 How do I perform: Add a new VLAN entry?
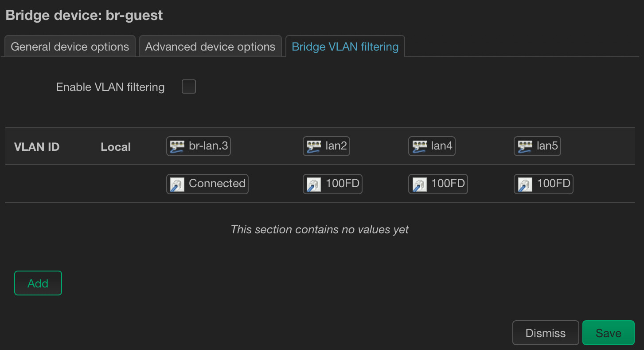[38, 283]
